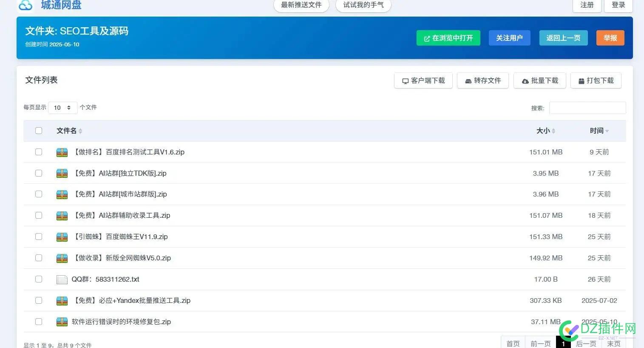The width and height of the screenshot is (644, 348).
Task: Click zip icon of 必应+Yandex批量推送工具.zip
Action: (x=62, y=301)
